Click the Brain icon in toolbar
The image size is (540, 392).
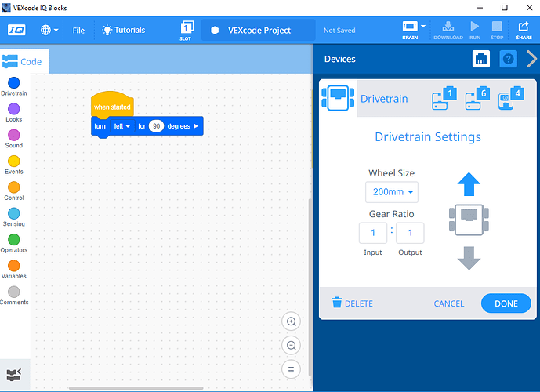pyautogui.click(x=410, y=30)
